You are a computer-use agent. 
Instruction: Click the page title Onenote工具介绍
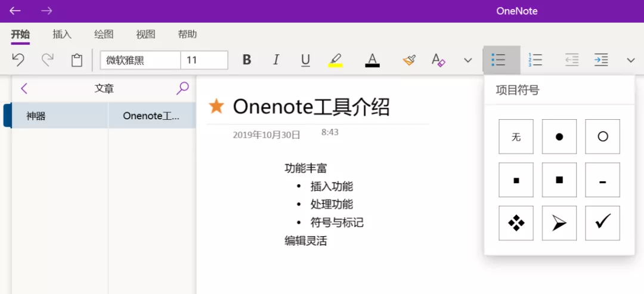click(x=311, y=107)
